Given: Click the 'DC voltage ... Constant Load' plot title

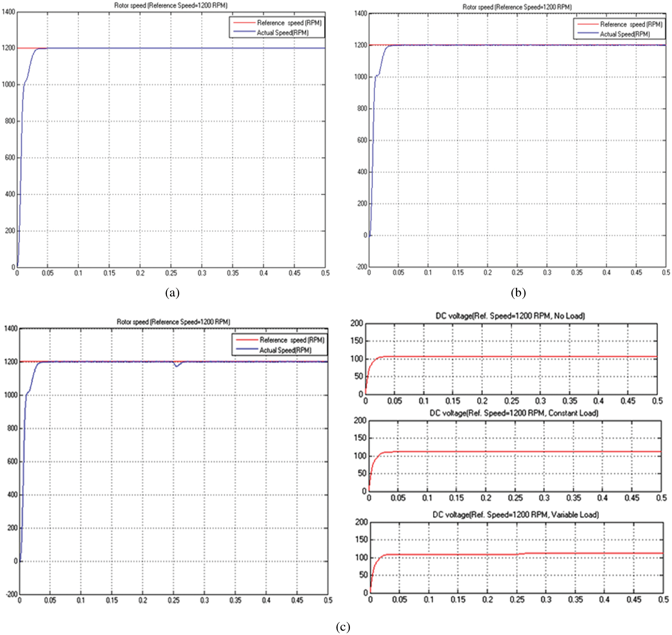Looking at the screenshot, I should tap(514, 413).
